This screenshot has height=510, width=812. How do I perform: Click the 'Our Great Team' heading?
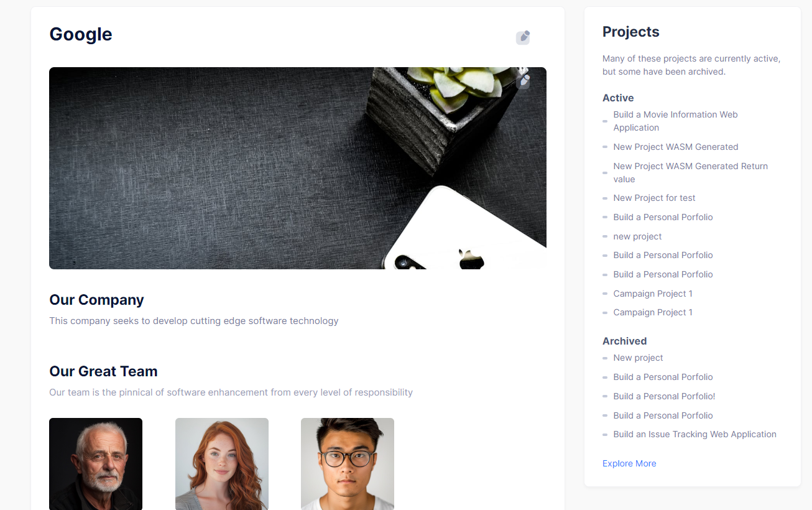click(x=103, y=371)
